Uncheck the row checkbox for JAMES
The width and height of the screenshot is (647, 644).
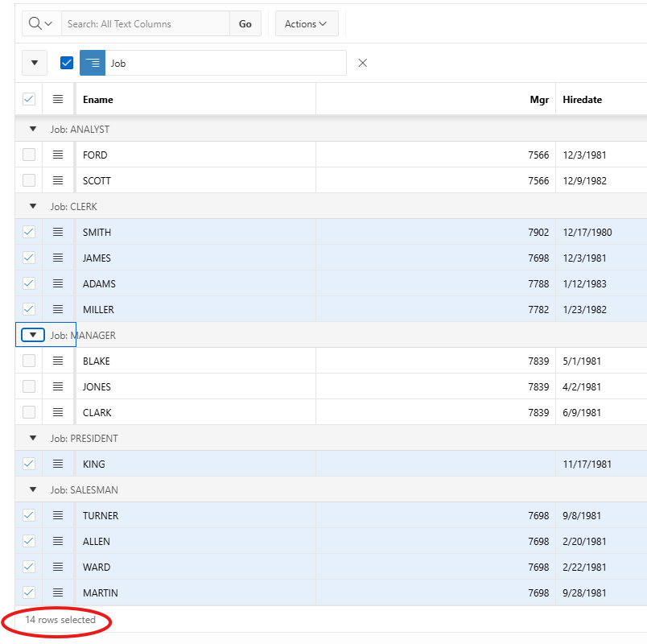pos(29,258)
